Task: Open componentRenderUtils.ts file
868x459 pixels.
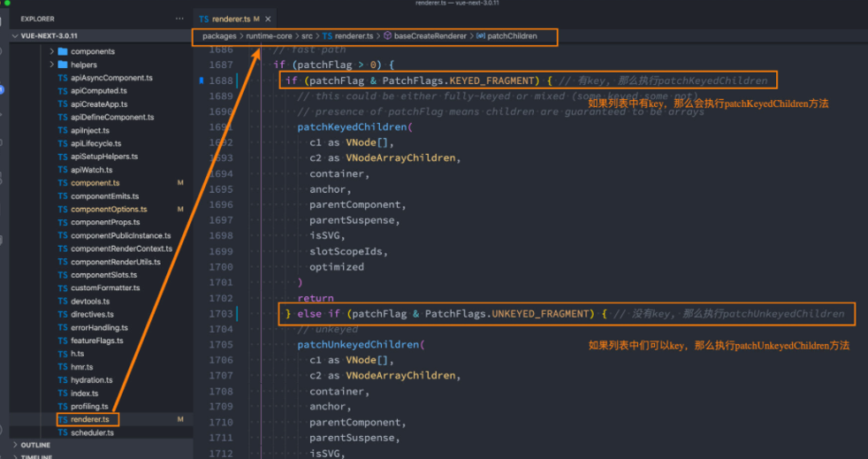Action: pyautogui.click(x=115, y=262)
